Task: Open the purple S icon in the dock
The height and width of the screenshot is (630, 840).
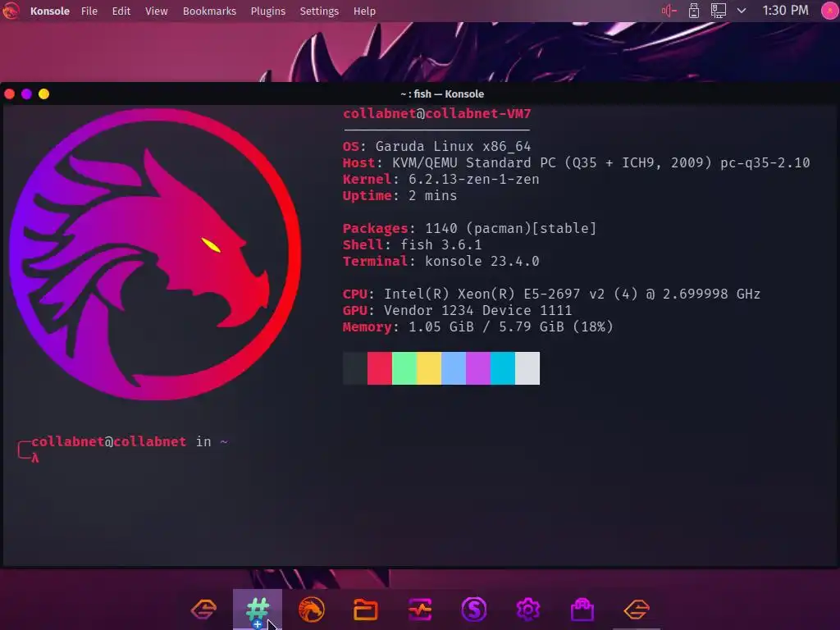Action: click(473, 609)
